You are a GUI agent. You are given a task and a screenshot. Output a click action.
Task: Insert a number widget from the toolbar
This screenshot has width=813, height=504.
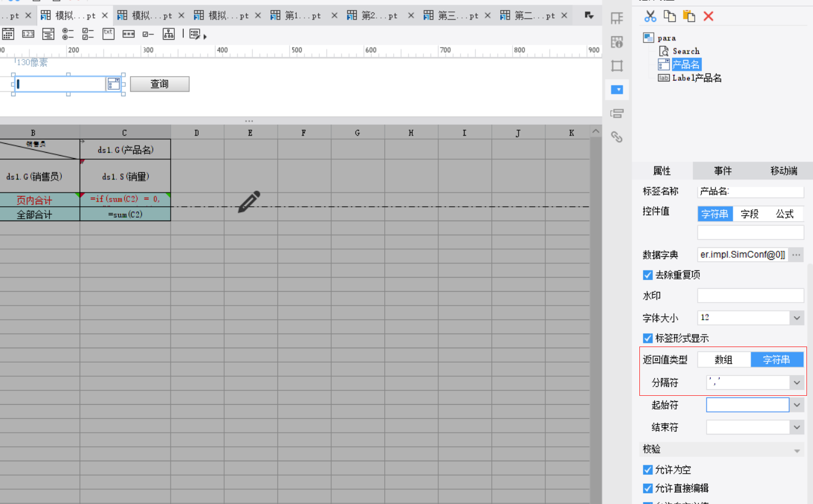[x=28, y=34]
